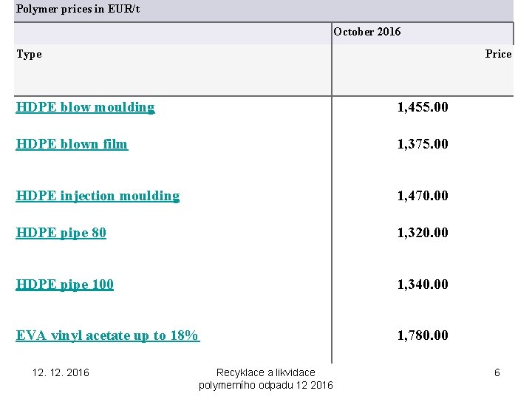Click the 1,470.00 price value
Image resolution: width=532 pixels, height=399 pixels.
[423, 196]
